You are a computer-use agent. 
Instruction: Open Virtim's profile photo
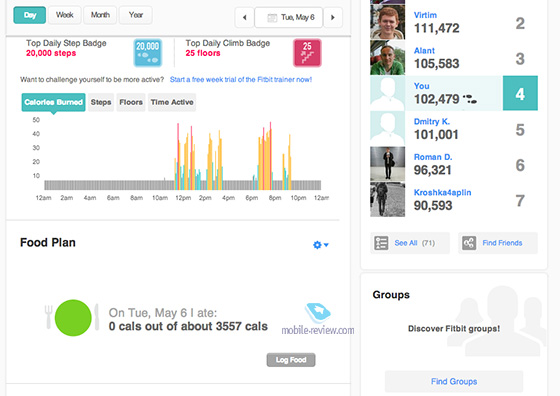pyautogui.click(x=388, y=22)
